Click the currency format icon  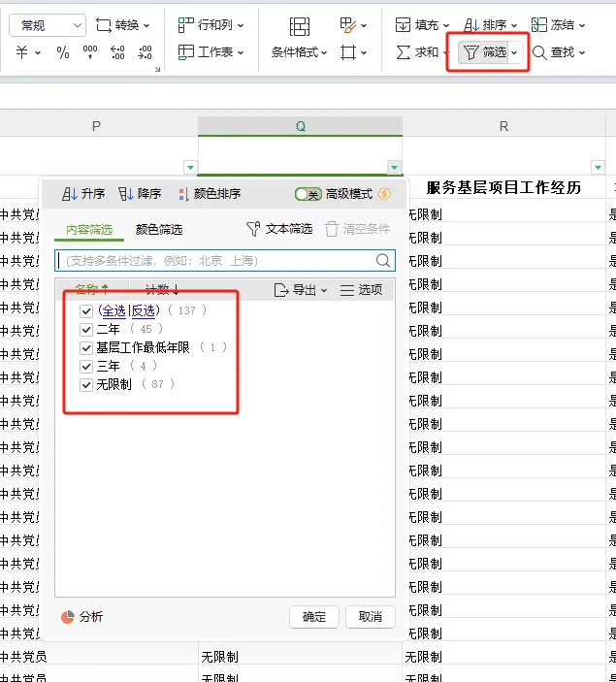click(x=21, y=52)
